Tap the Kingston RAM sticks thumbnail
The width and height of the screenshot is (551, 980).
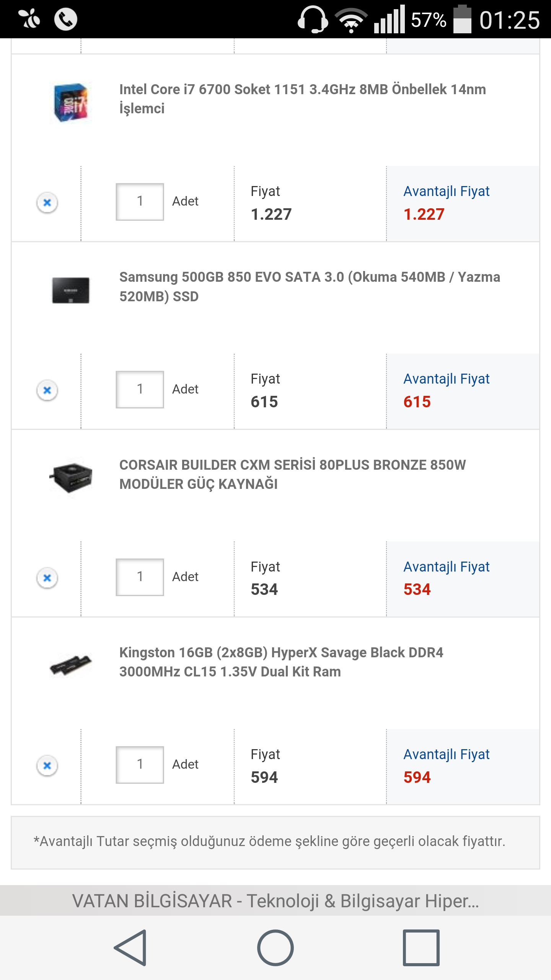(x=71, y=665)
